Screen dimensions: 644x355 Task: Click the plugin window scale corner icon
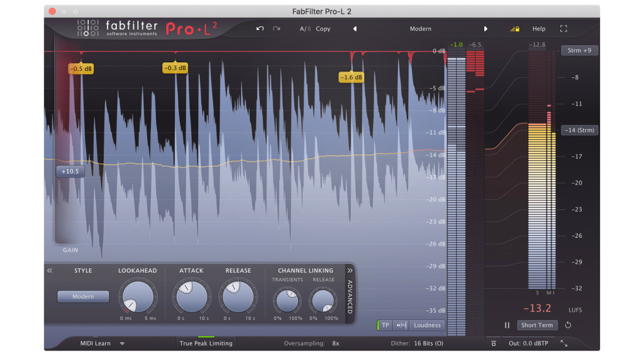tap(564, 343)
